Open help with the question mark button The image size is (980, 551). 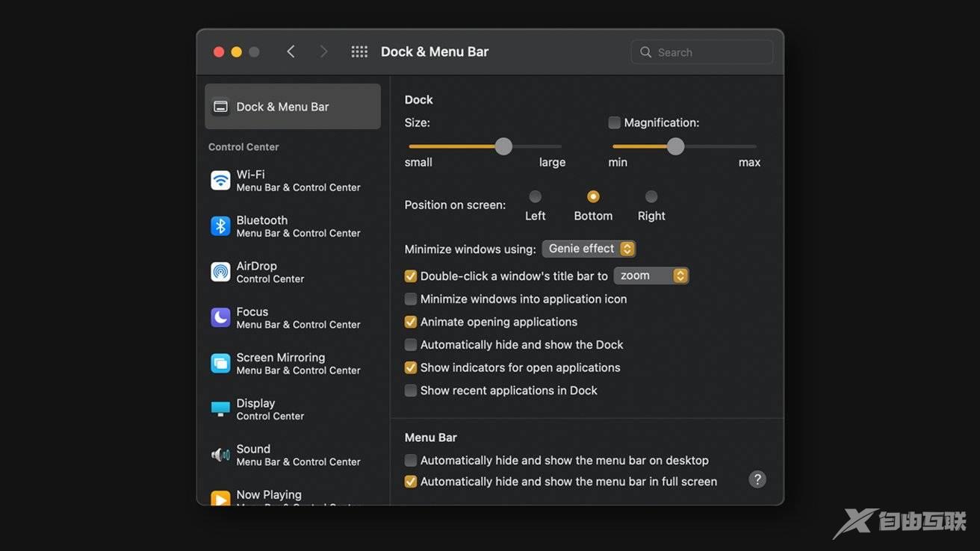[757, 479]
